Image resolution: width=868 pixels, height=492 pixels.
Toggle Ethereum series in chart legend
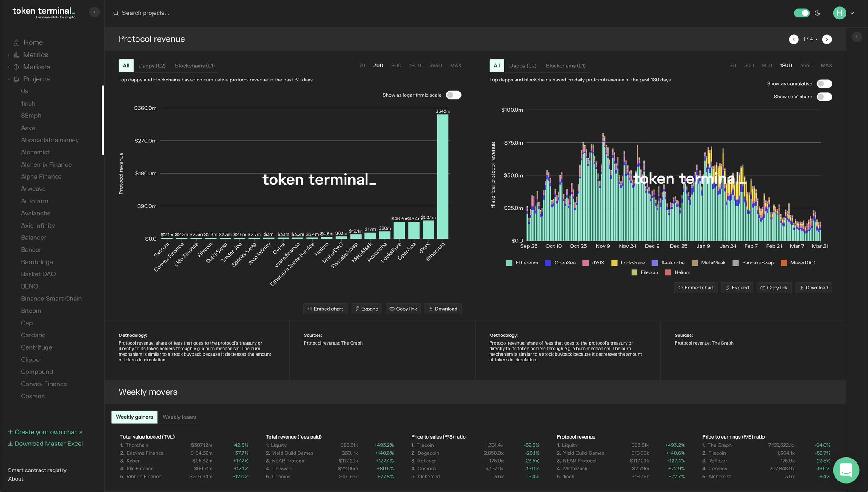click(522, 263)
